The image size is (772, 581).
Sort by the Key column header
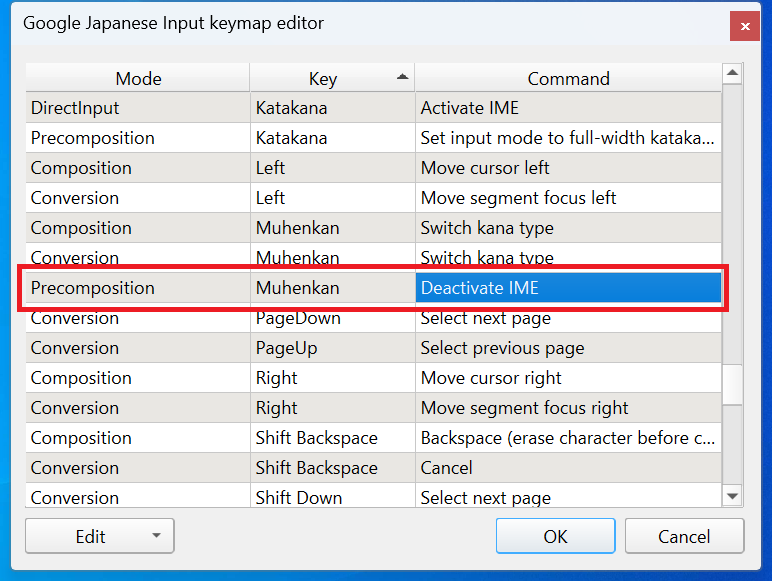pyautogui.click(x=332, y=78)
